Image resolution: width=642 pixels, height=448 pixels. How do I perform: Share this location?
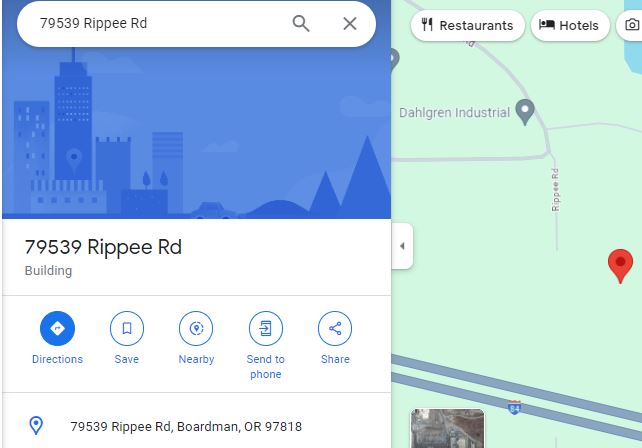click(x=335, y=328)
